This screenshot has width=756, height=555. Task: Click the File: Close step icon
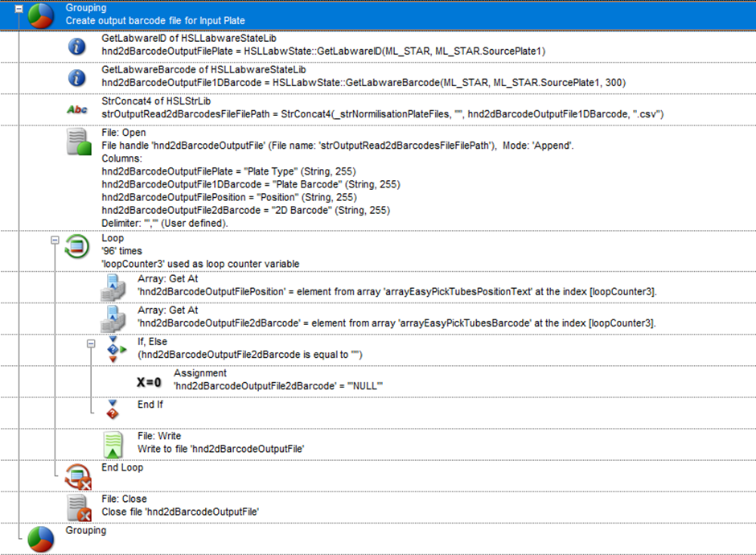pos(77,508)
